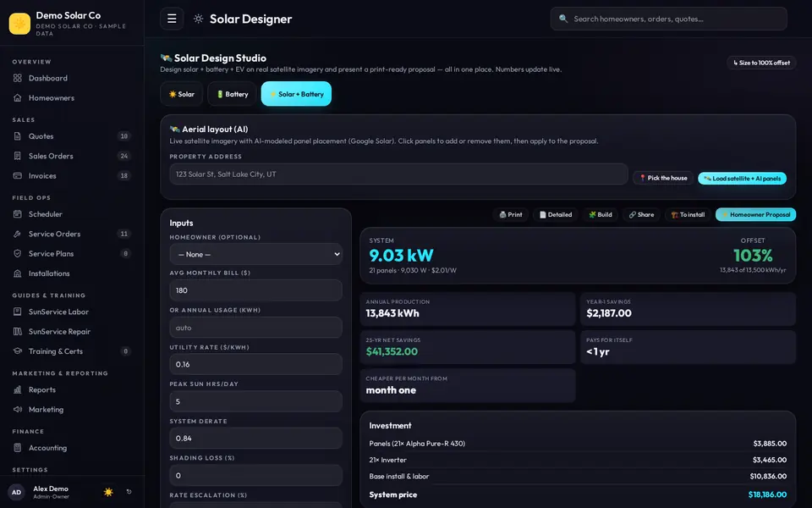Click the hamburger menu icon
Screen dimensions: 812x508
[172, 19]
